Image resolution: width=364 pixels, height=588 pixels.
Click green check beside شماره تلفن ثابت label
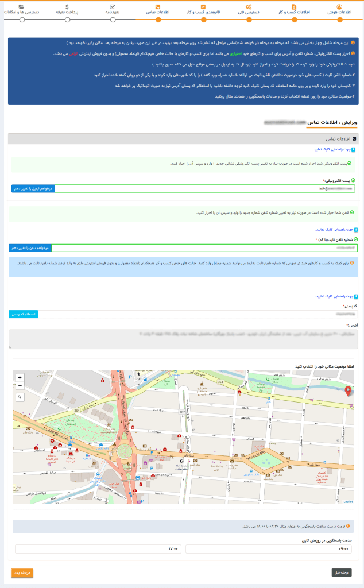pos(356,239)
